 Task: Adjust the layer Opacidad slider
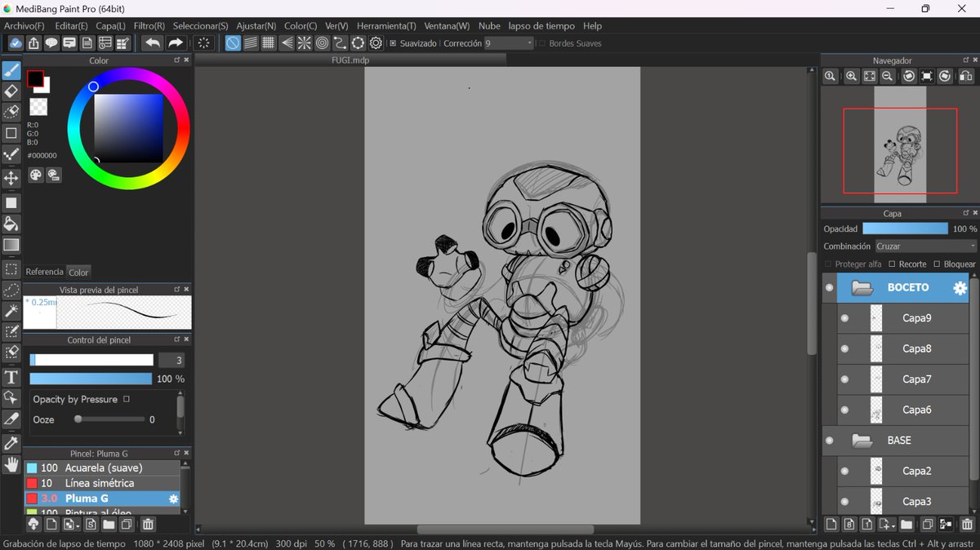click(905, 229)
